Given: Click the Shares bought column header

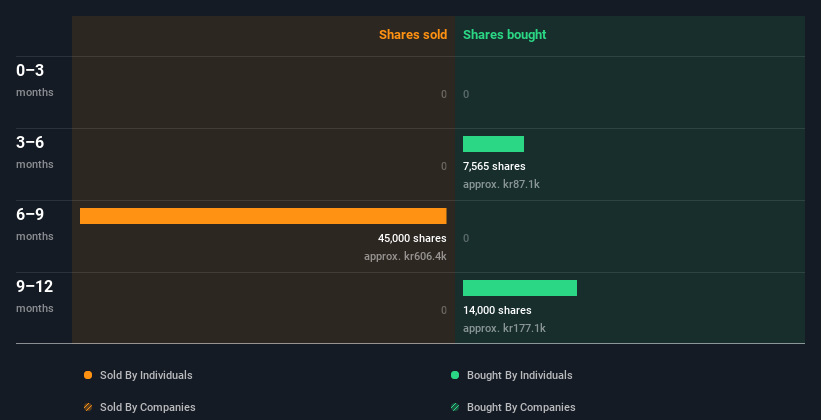Looking at the screenshot, I should click(x=505, y=35).
